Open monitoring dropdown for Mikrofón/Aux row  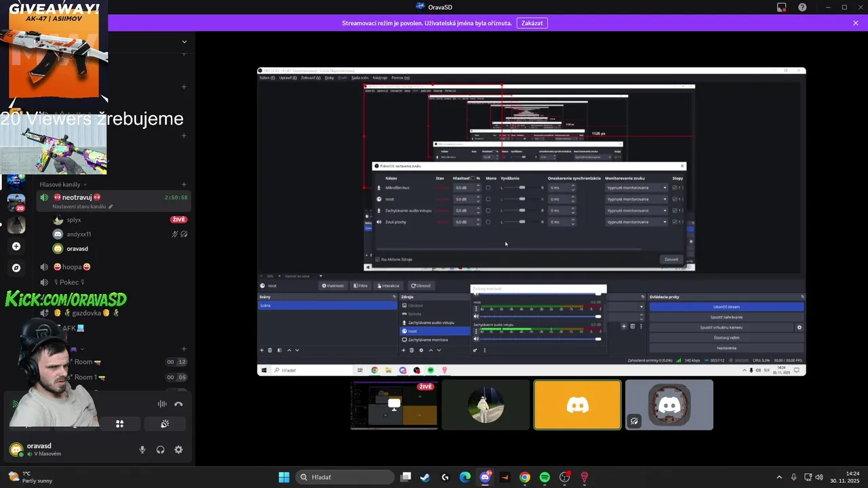point(636,188)
